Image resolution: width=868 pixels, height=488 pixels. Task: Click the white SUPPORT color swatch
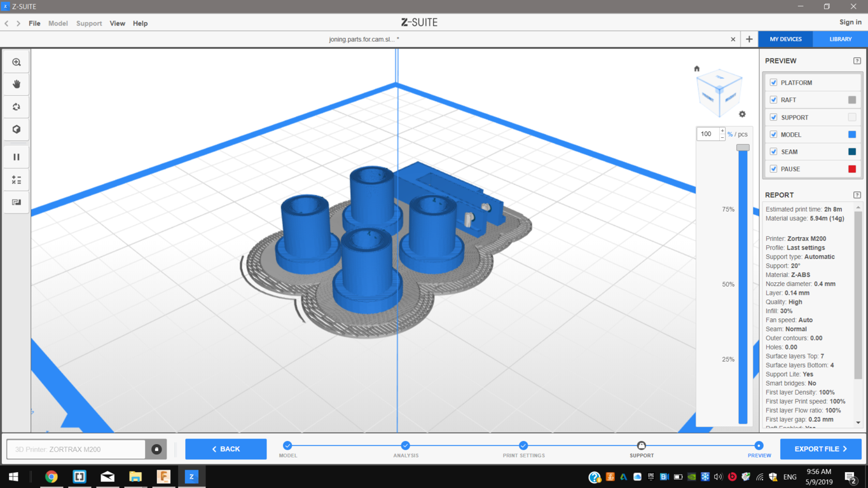point(852,118)
